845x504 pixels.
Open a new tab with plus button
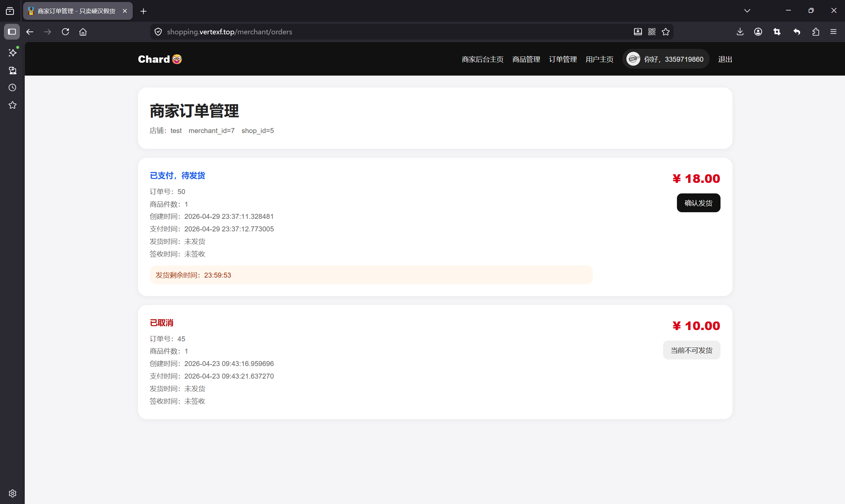(x=143, y=11)
